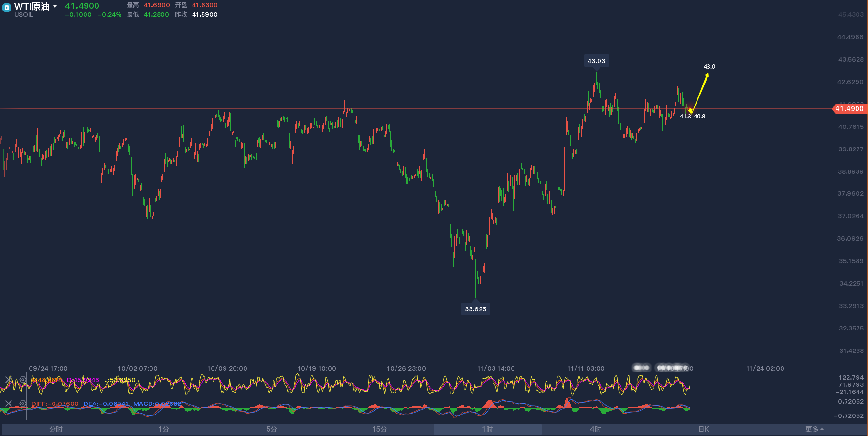This screenshot has height=436, width=868.
Task: Click the USOIL ticker code
Action: pyautogui.click(x=24, y=15)
